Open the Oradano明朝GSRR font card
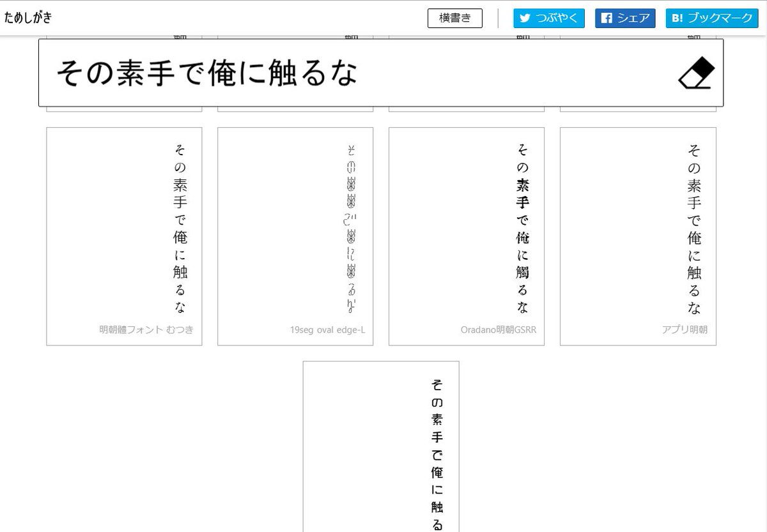767x532 pixels. click(467, 236)
